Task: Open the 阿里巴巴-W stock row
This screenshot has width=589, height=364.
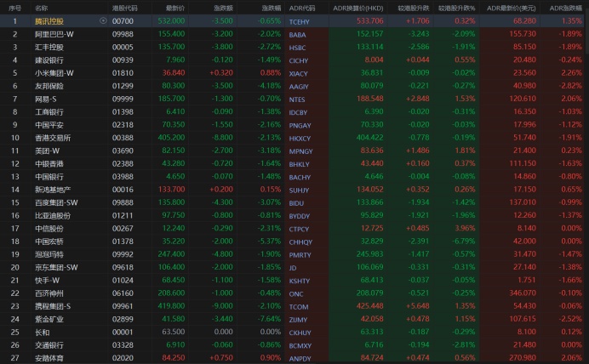Action: 54,33
